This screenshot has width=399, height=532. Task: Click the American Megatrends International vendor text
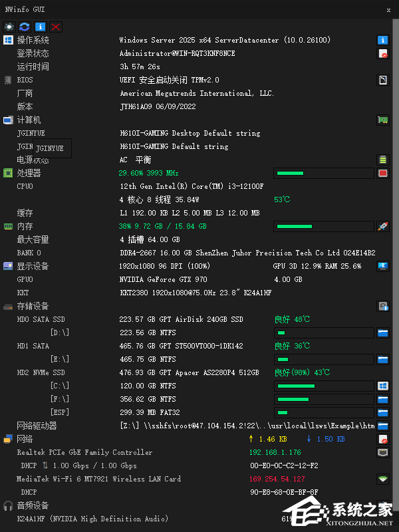(197, 93)
